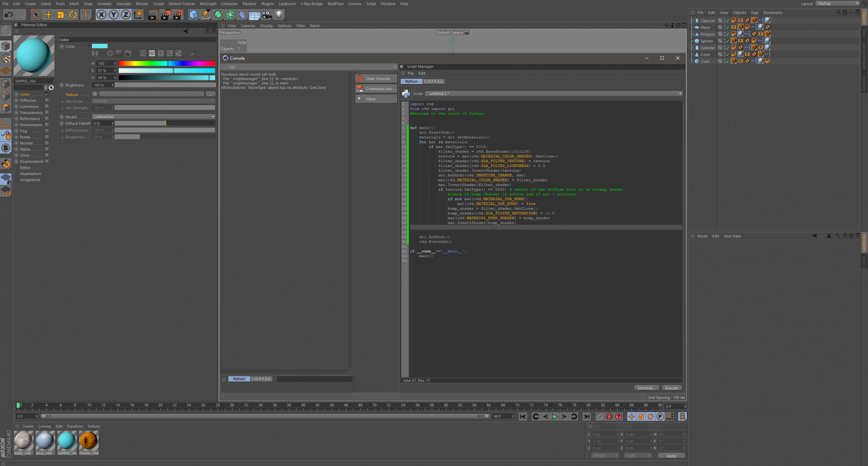Click the cyan Color swatch
868x466 pixels.
click(x=100, y=46)
